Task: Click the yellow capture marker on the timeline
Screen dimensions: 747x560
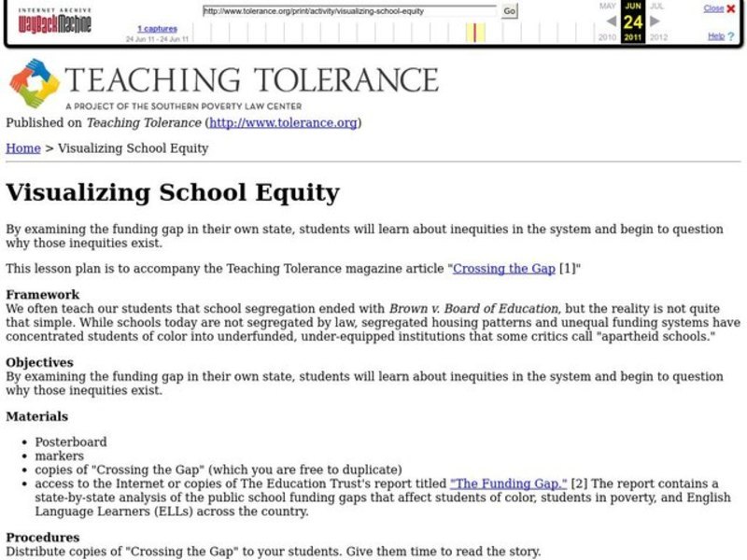Action: pyautogui.click(x=472, y=31)
